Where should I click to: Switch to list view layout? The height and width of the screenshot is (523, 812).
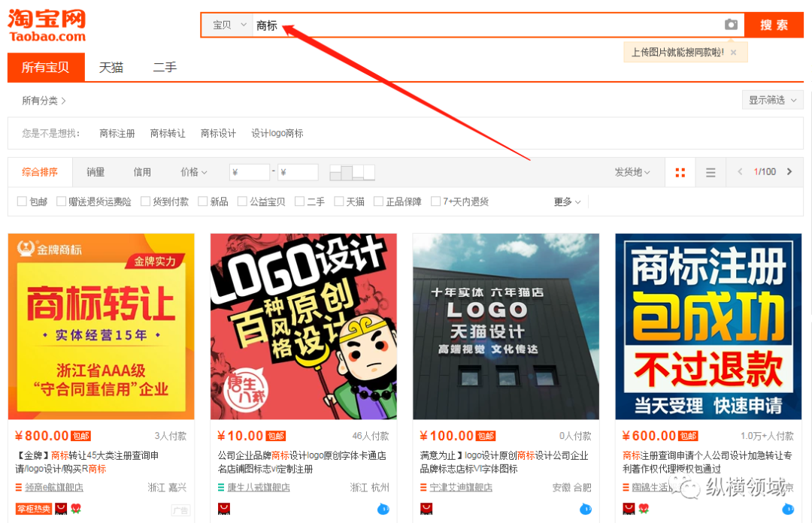(710, 172)
